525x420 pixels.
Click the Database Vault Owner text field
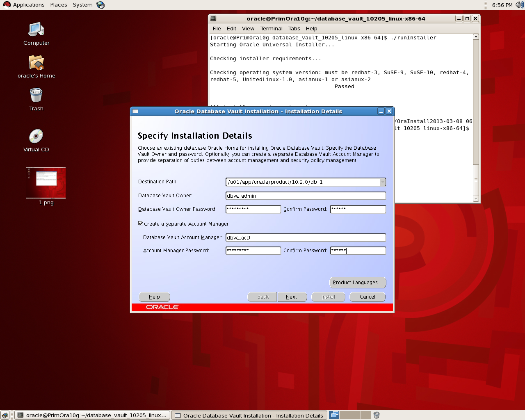306,196
